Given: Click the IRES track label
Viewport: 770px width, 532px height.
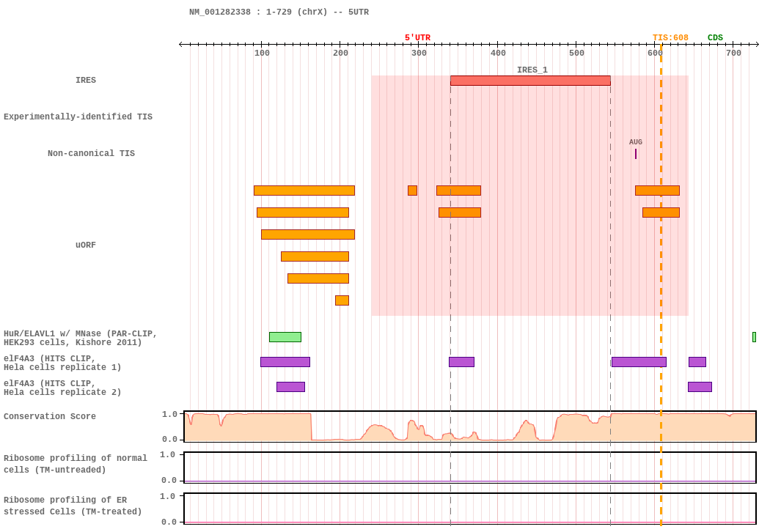Looking at the screenshot, I should point(86,80).
